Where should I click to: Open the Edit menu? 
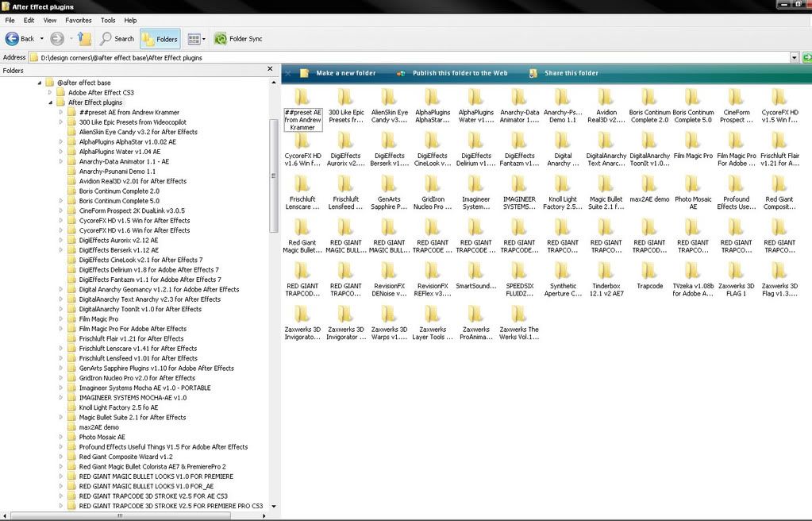[x=29, y=20]
